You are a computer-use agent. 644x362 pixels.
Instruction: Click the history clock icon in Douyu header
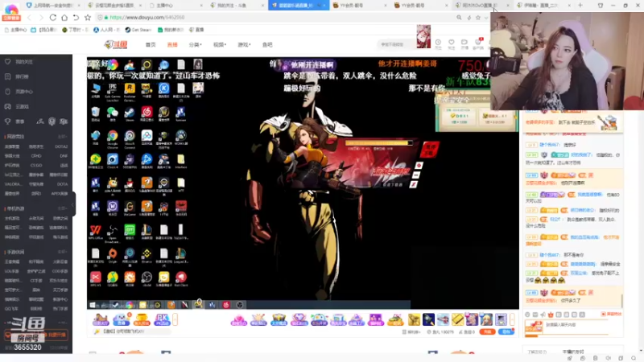coord(438,43)
